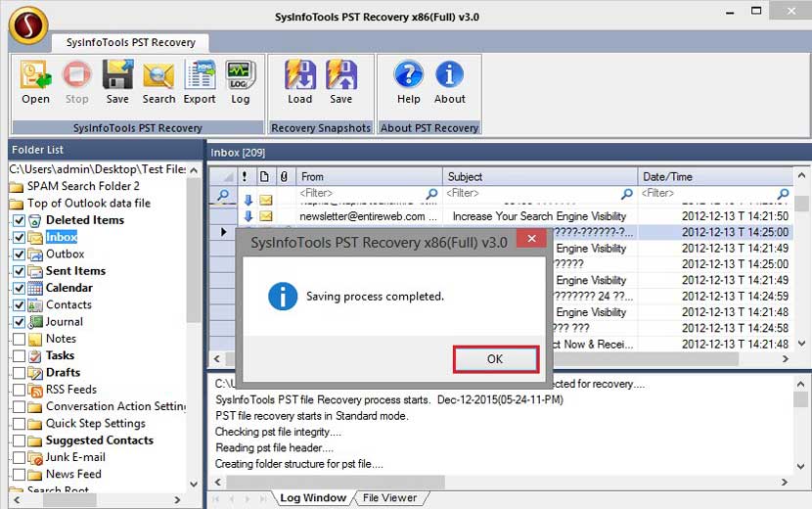Select the Suggested Contacts folder
The height and width of the screenshot is (509, 812).
click(100, 440)
